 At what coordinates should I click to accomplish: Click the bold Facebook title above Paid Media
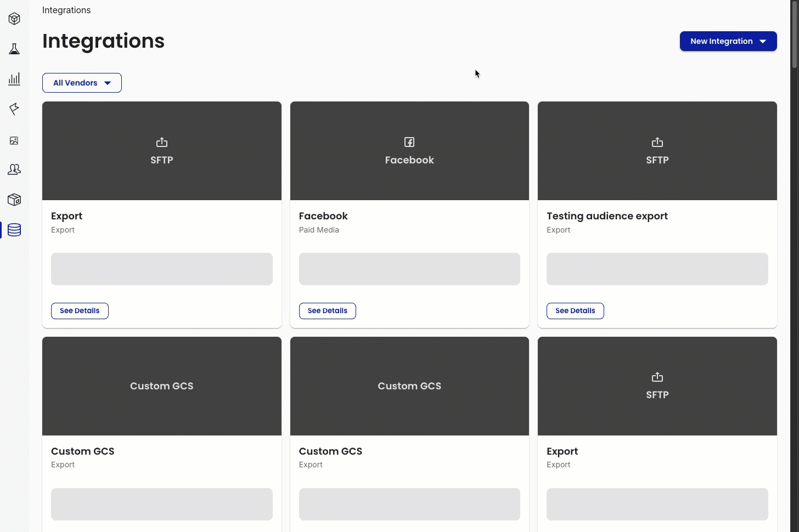[x=323, y=216]
